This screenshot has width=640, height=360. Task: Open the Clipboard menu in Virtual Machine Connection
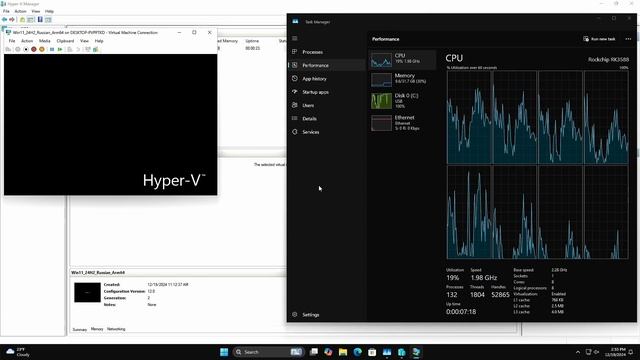65,41
